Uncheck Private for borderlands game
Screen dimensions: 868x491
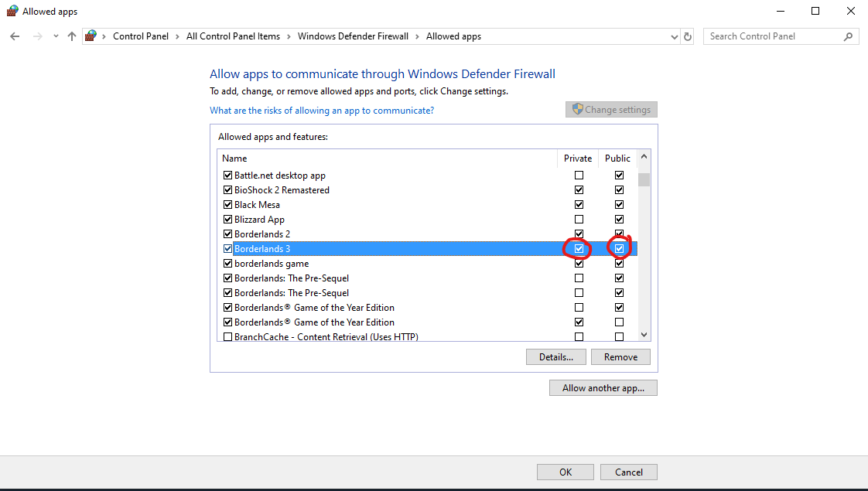pyautogui.click(x=579, y=264)
